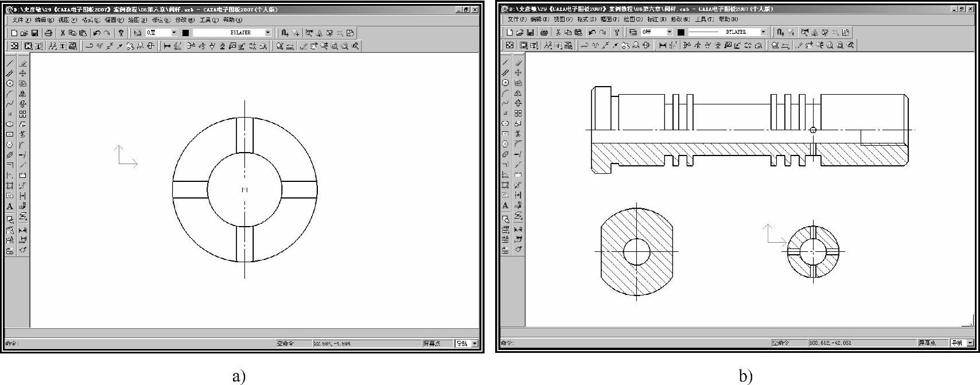Select the Mirror tool in right window
This screenshot has height=385, width=980.
(x=518, y=93)
